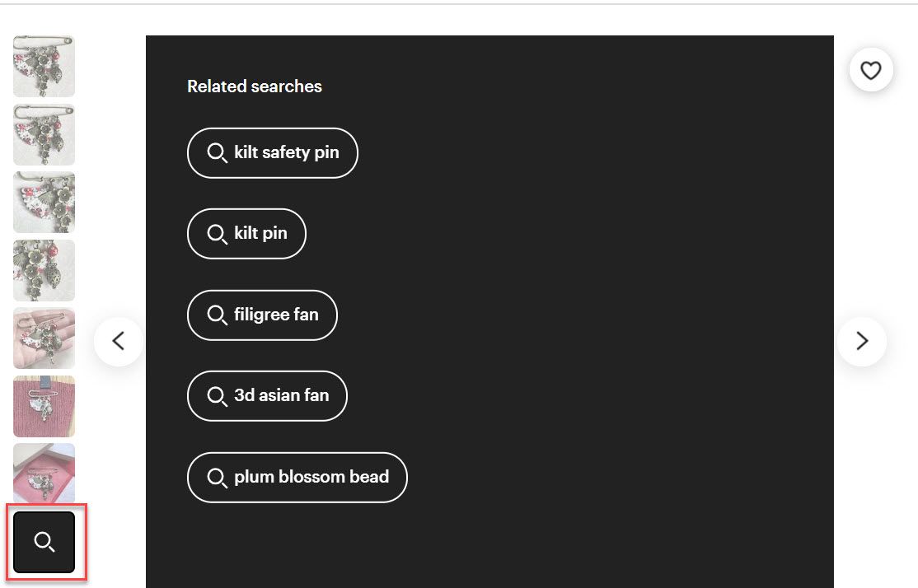Open the 'kilt pin' related search

click(x=260, y=233)
